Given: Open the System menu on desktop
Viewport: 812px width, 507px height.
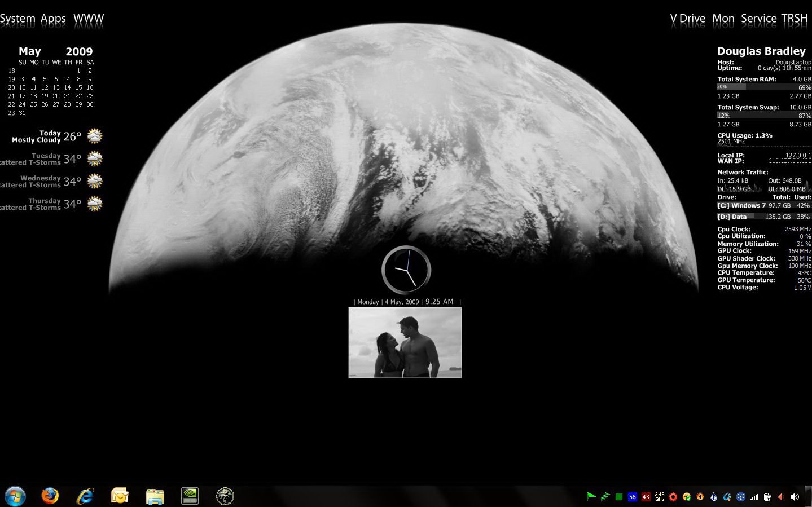Looking at the screenshot, I should (17, 19).
